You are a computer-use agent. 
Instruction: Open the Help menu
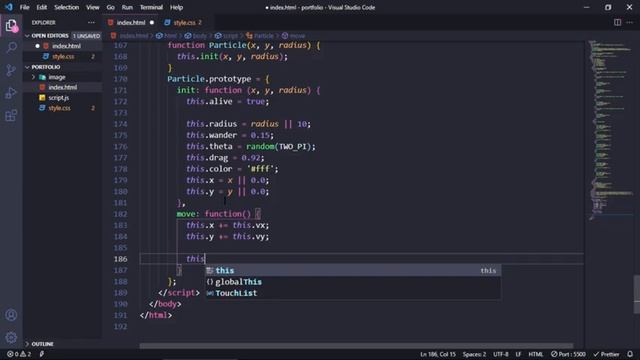[x=176, y=7]
